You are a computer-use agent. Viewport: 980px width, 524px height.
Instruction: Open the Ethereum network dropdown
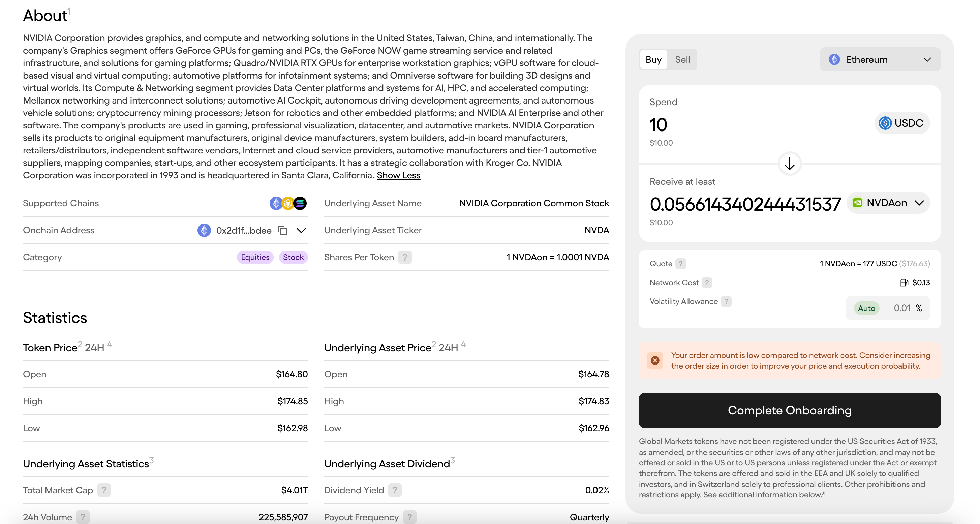click(x=880, y=60)
